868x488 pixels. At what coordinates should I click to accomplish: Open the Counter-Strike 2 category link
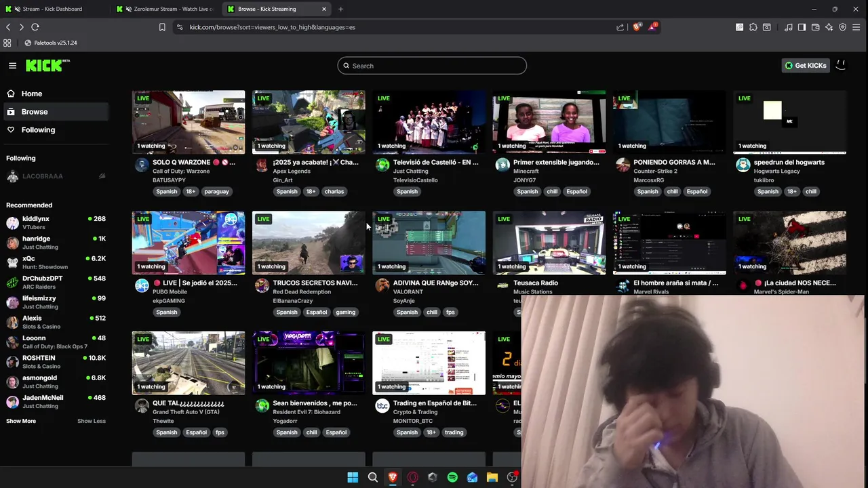click(x=655, y=171)
